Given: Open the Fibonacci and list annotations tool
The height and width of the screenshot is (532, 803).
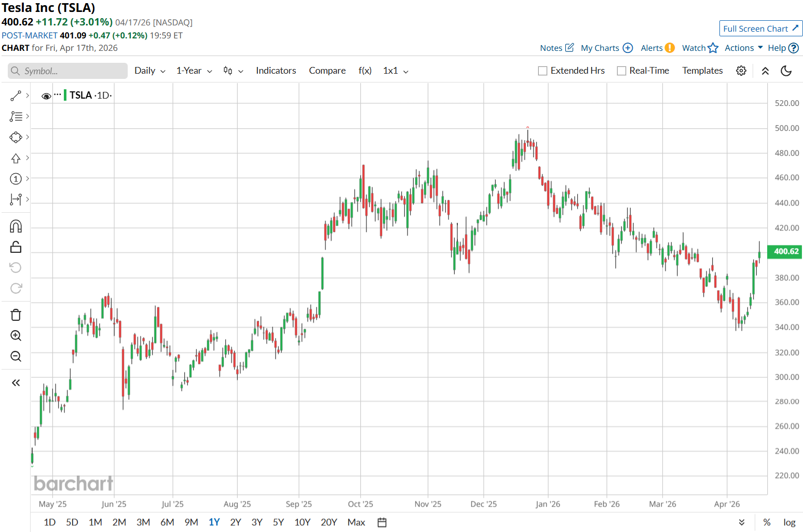Looking at the screenshot, I should [x=16, y=117].
